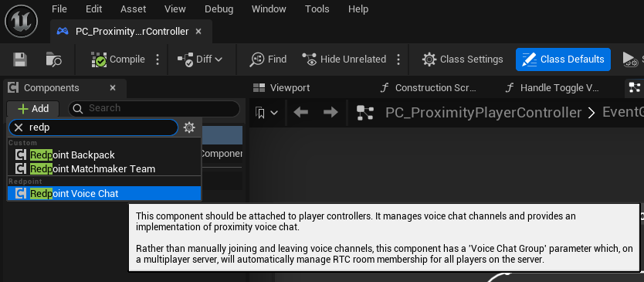Click the Unreal Engine logo icon
The width and height of the screenshot is (644, 282).
pos(22,22)
